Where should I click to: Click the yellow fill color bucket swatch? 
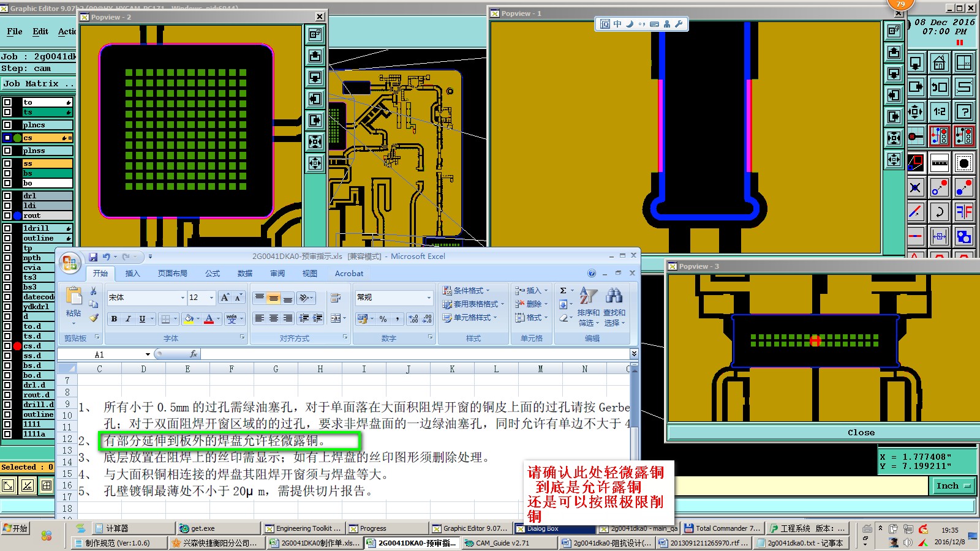189,319
